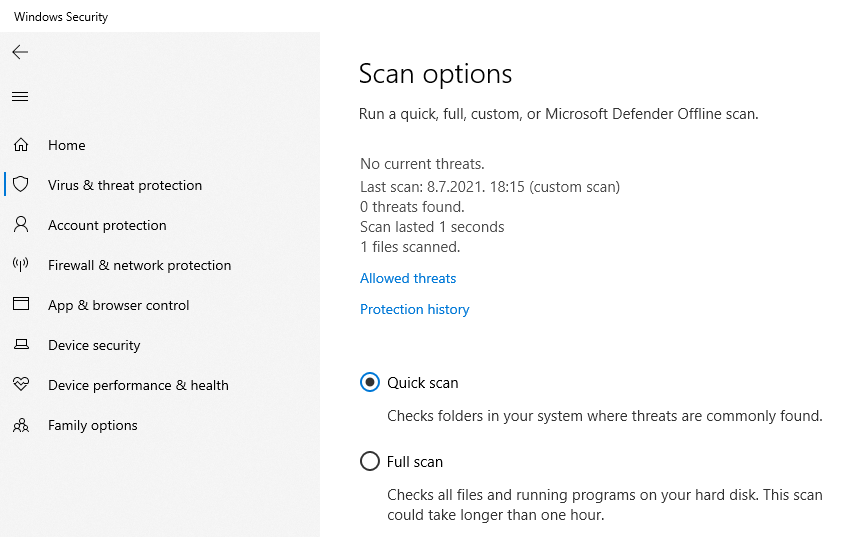Click the Home house icon
This screenshot has width=868, height=537.
tap(21, 145)
